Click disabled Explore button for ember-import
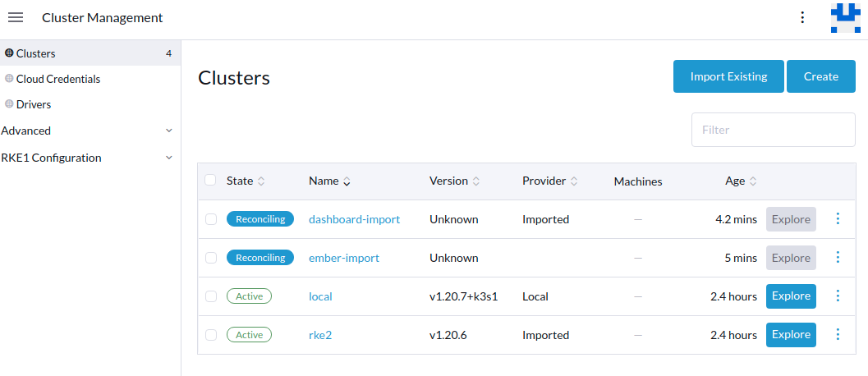Screen dimensions: 868x376 pyautogui.click(x=791, y=258)
